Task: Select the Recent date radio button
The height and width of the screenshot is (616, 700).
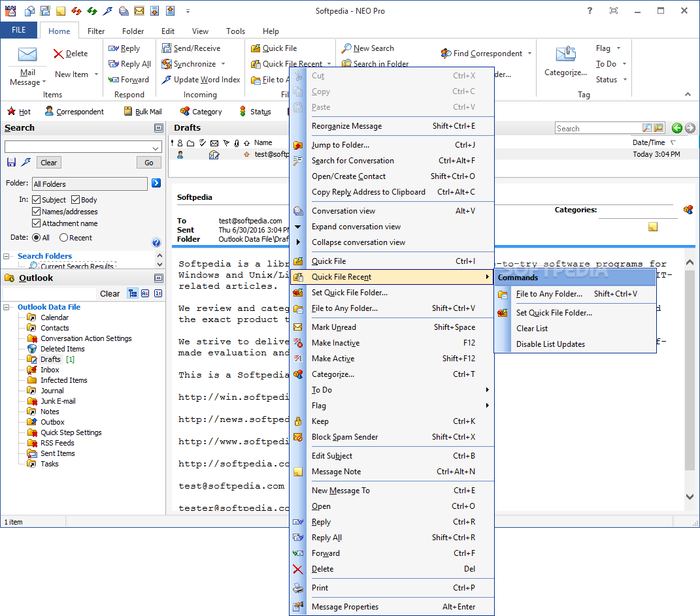Action: tap(63, 238)
